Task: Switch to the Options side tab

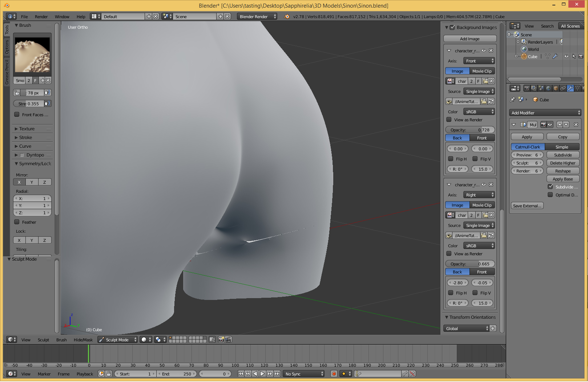Action: 7,47
